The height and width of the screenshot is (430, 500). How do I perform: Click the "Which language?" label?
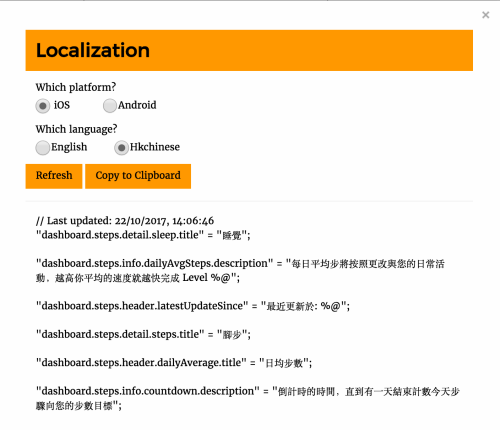pos(76,129)
